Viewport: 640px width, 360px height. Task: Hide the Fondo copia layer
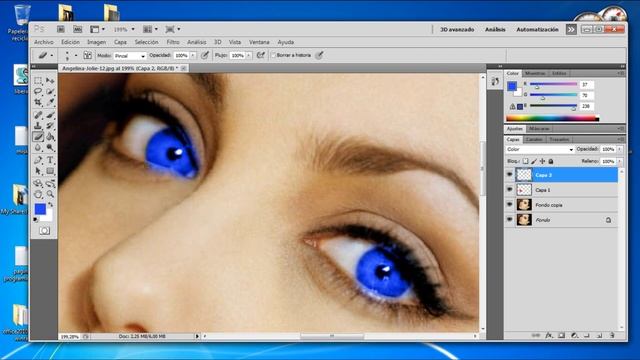509,204
